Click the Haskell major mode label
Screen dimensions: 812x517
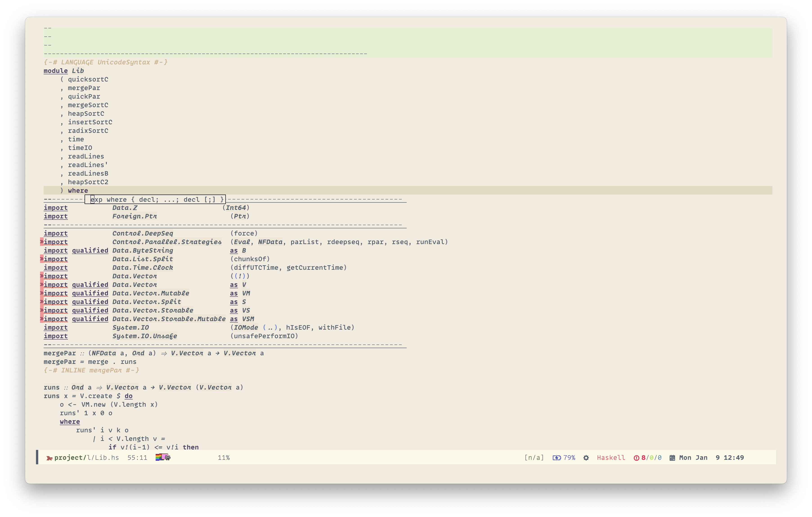611,458
